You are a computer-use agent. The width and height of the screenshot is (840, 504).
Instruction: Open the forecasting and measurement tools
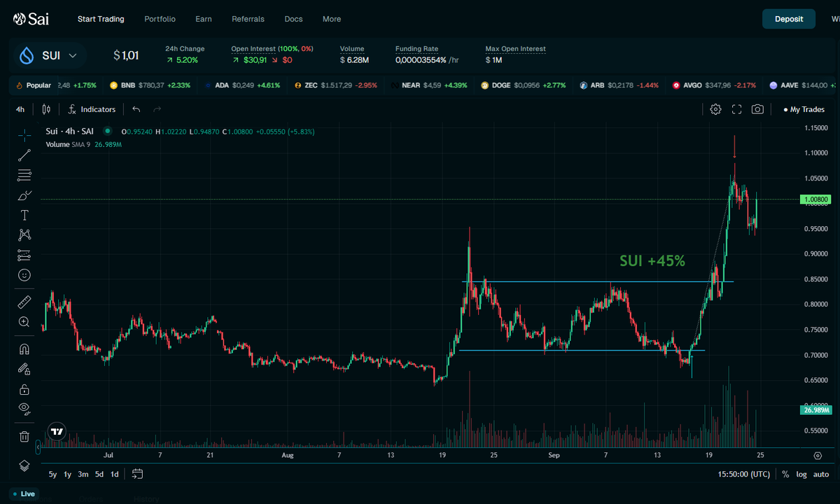tap(24, 255)
